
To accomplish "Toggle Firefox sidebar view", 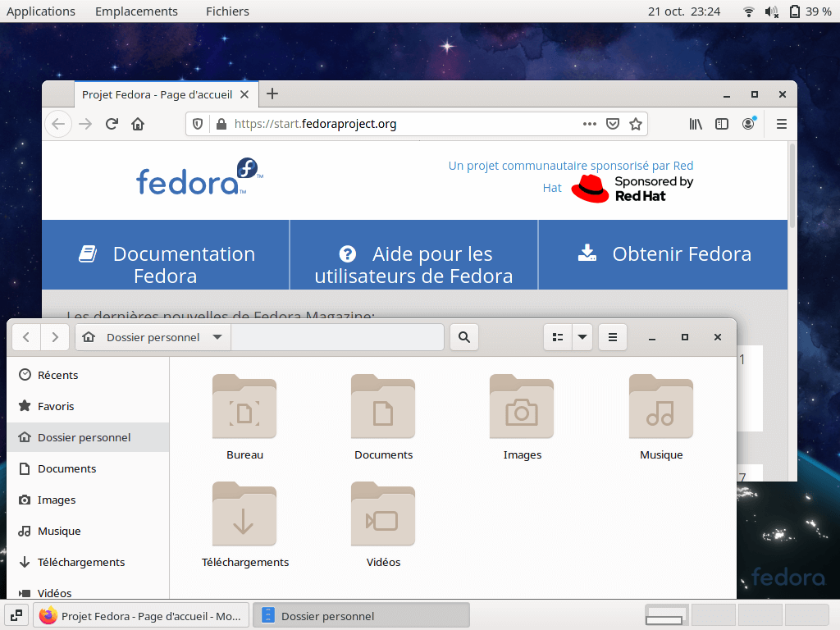I will tap(722, 125).
